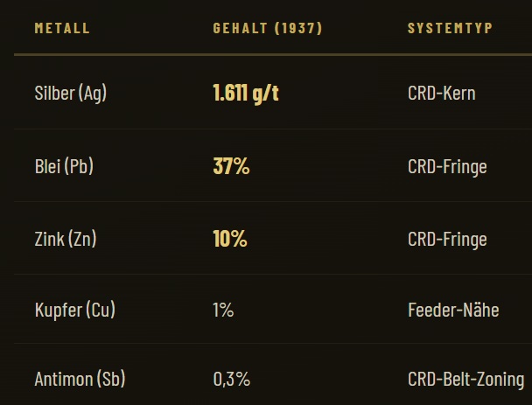Click the SYSTEMTYP column header

[x=450, y=28]
